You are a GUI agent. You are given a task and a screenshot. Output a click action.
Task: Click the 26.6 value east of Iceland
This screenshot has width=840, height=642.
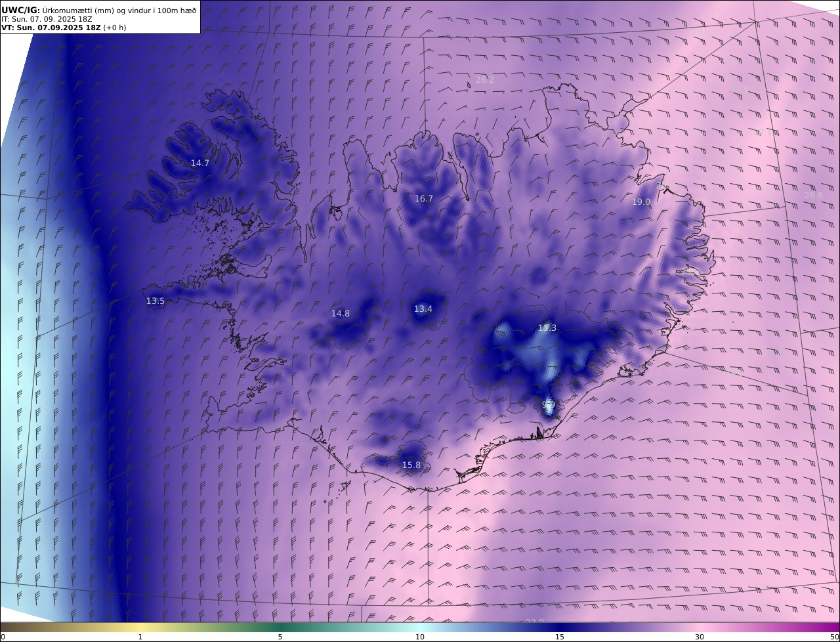click(813, 195)
